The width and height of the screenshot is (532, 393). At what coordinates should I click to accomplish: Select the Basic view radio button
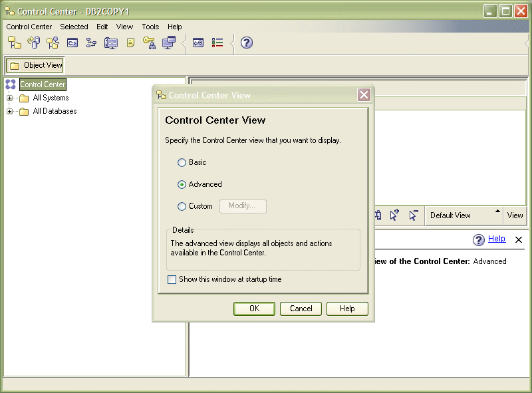(182, 162)
